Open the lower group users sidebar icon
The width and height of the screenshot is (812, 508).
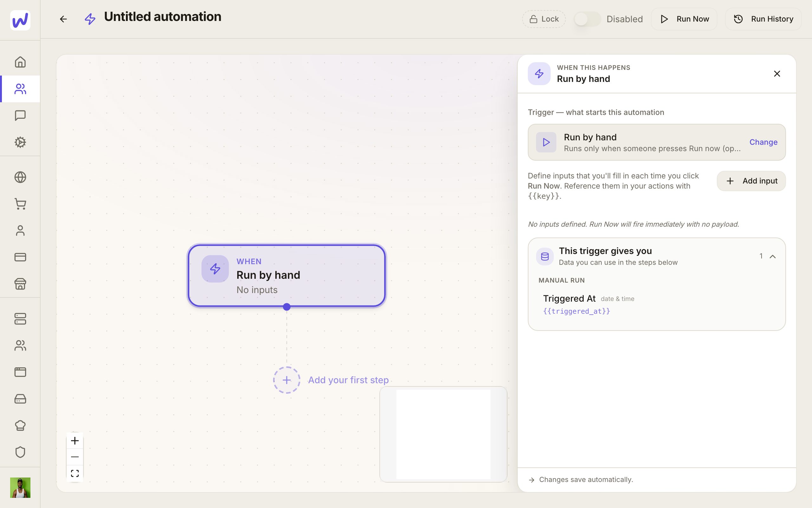coord(20,345)
